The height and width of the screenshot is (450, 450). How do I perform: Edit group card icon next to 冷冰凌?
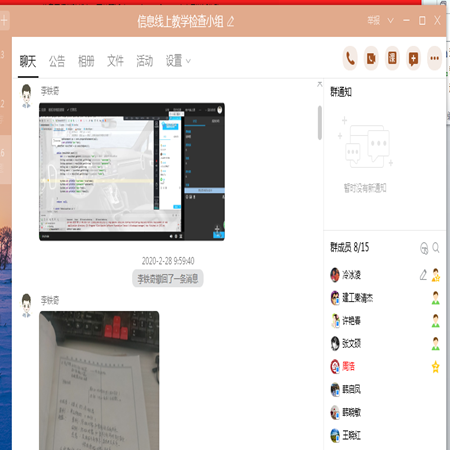pyautogui.click(x=423, y=275)
